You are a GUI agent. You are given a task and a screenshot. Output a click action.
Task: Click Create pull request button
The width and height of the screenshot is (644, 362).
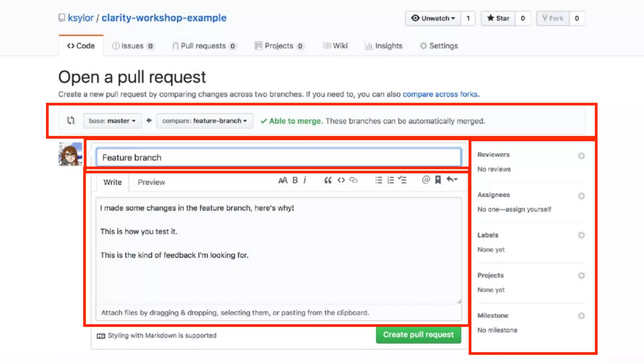pos(418,335)
